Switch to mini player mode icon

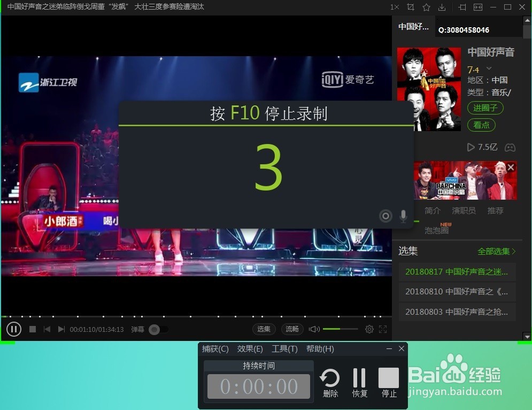[478, 7]
